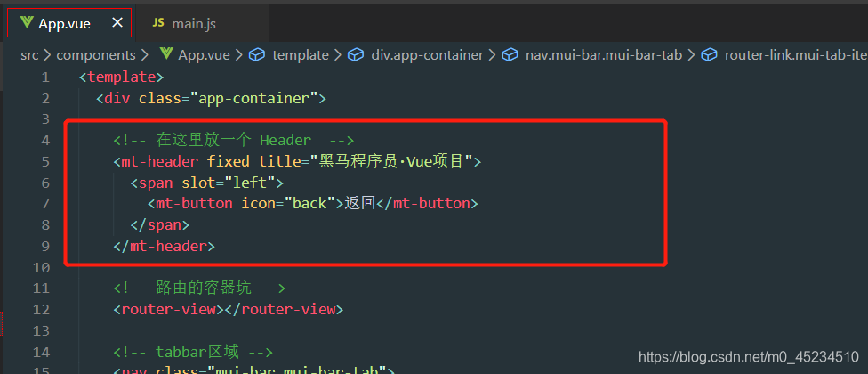
Task: Click line number 12 in the gutter
Action: (x=42, y=309)
